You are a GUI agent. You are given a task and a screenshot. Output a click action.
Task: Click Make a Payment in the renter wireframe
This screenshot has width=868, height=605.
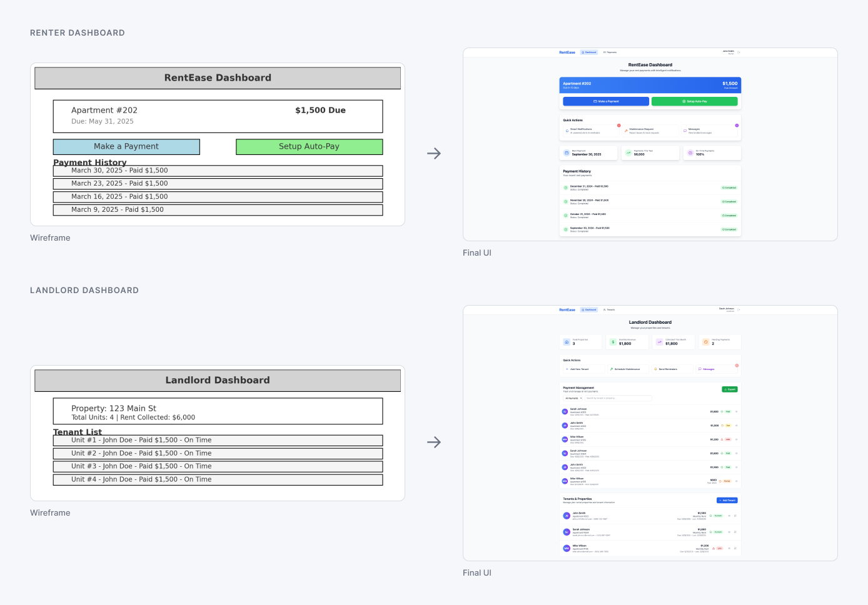click(126, 146)
